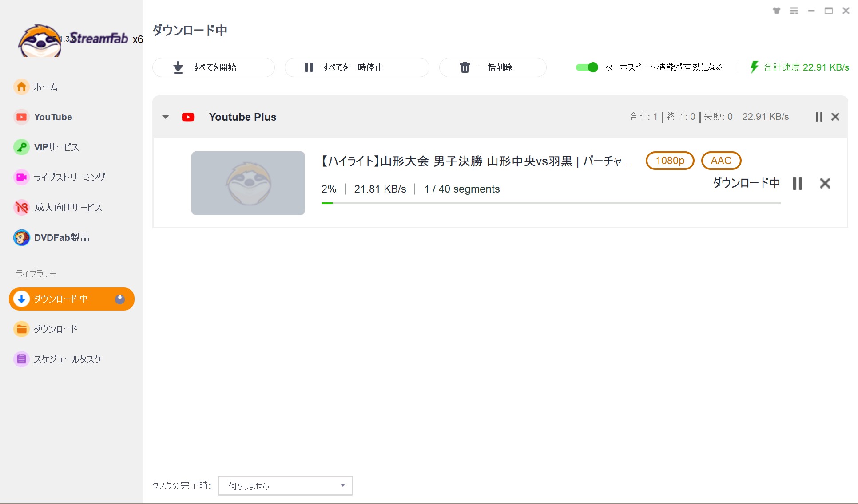
Task: Click the ターボスピード機能が有効になる label
Action: 664,67
